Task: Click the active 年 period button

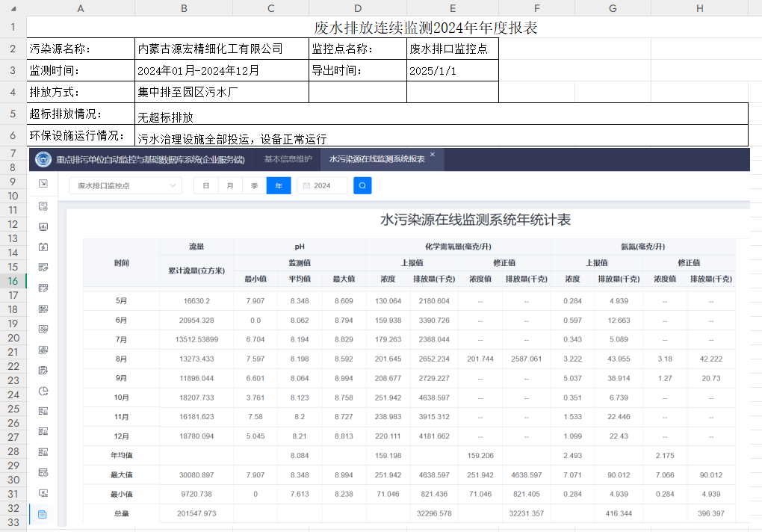Action: pos(278,185)
